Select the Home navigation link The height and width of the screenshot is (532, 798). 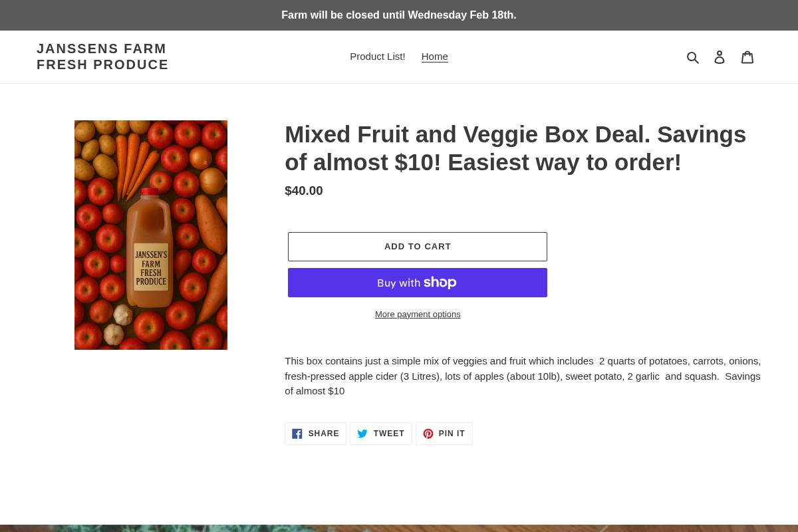(x=434, y=57)
